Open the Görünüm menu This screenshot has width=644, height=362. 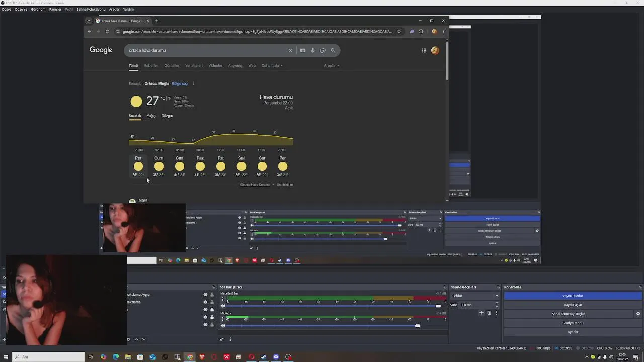tap(38, 9)
